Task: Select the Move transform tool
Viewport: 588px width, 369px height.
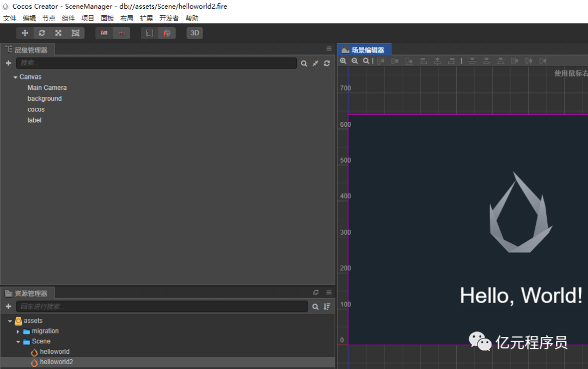Action: [24, 33]
